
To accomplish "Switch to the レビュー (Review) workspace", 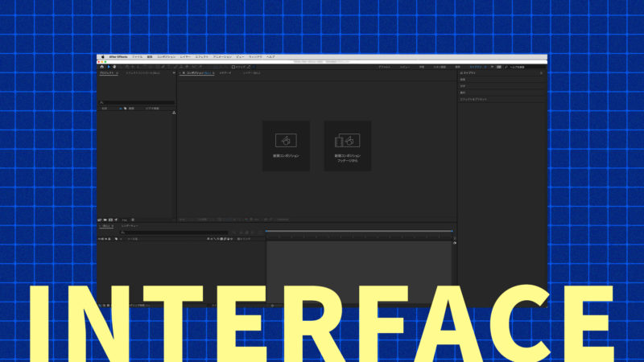I will [x=405, y=67].
